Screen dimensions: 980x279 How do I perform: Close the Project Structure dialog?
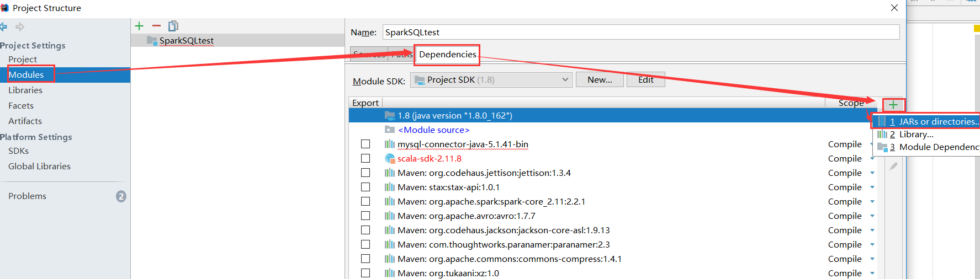coord(894,8)
